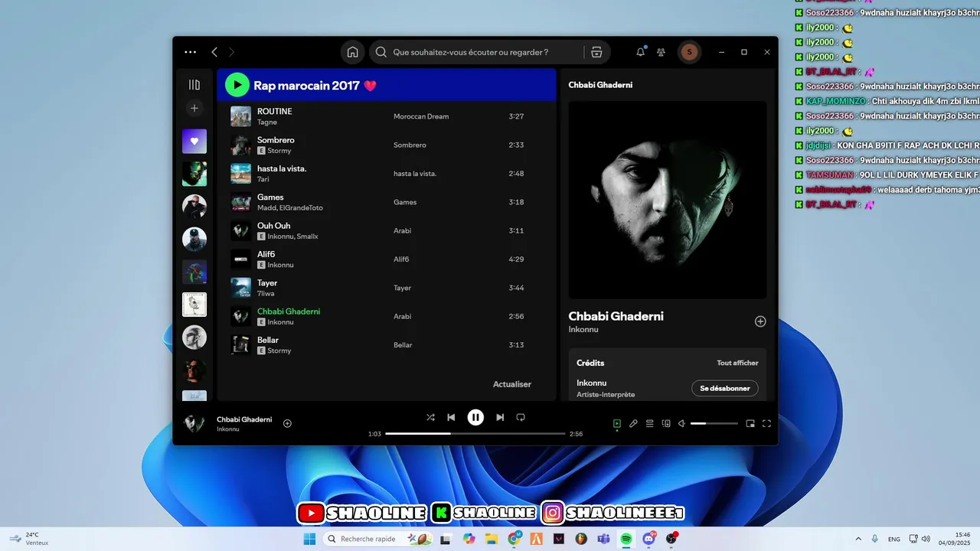The image size is (980, 551).
Task: Click now-playing thumbnail in bottom bar
Action: click(194, 423)
